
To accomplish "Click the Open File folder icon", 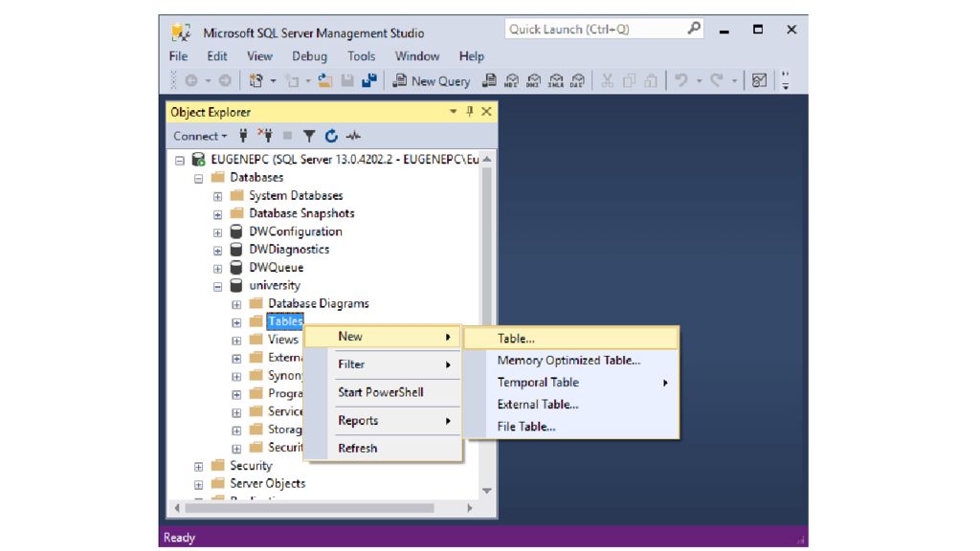I will tap(325, 80).
